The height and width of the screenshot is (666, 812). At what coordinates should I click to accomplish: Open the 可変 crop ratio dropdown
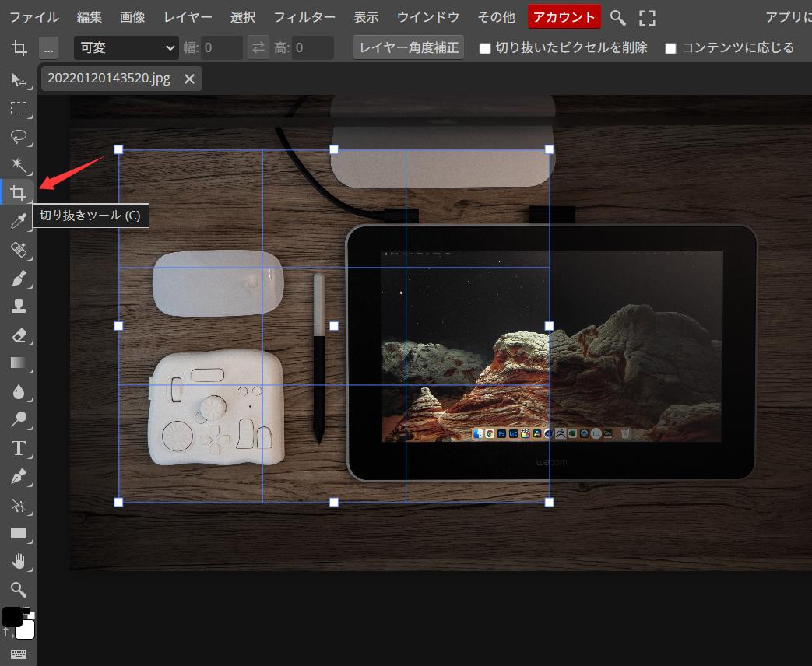coord(127,47)
